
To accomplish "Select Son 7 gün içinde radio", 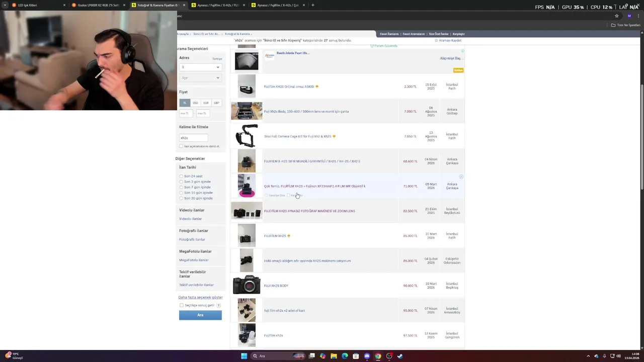I will (181, 187).
